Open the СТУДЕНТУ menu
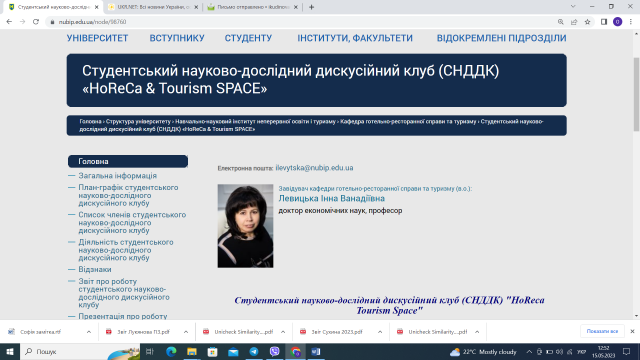The width and height of the screenshot is (640, 360). coord(248,38)
